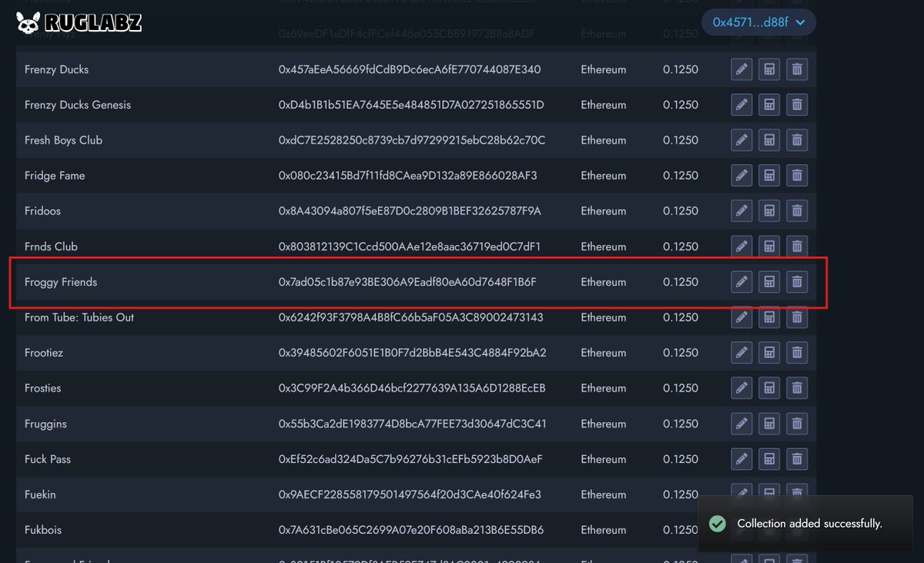Open calculator for From Tube: Tubies Out
Image resolution: width=924 pixels, height=563 pixels.
(x=768, y=317)
